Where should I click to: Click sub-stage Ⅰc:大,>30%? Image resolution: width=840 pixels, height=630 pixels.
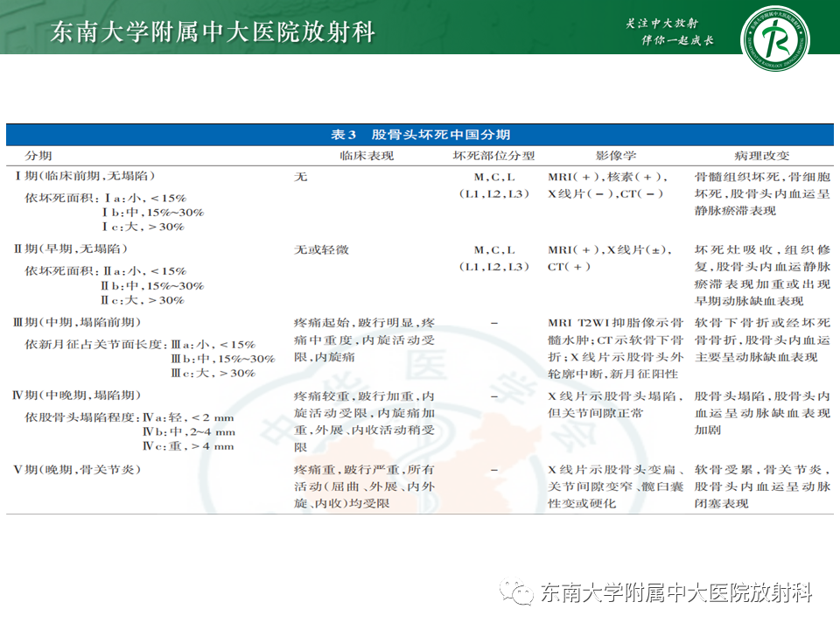(143, 227)
